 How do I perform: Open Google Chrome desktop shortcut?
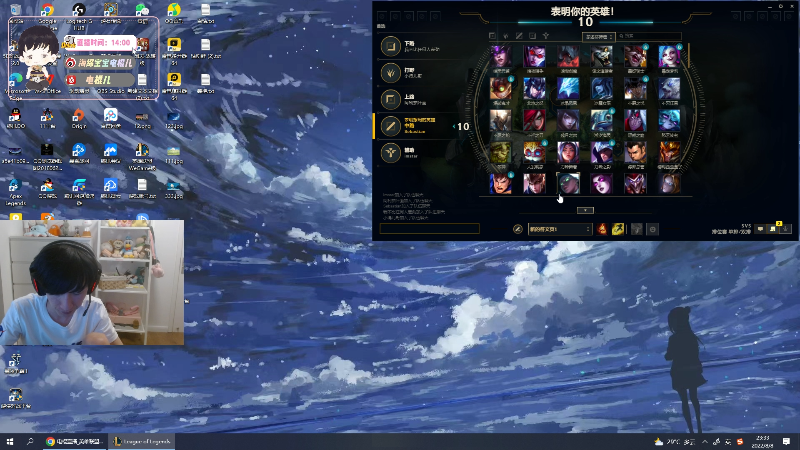tap(47, 14)
